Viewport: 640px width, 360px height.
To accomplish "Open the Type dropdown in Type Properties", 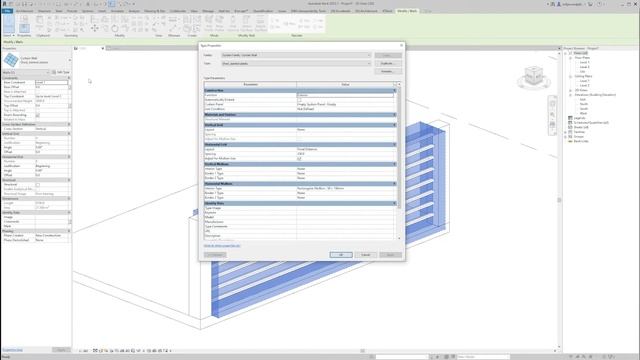I will pyautogui.click(x=296, y=64).
